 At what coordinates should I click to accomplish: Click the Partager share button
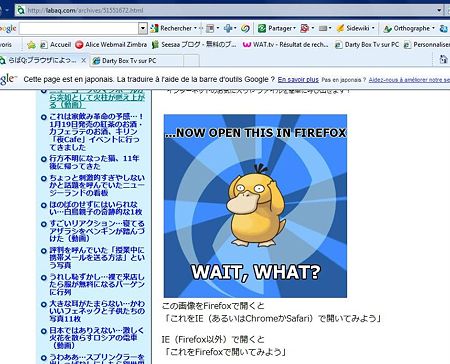click(275, 29)
